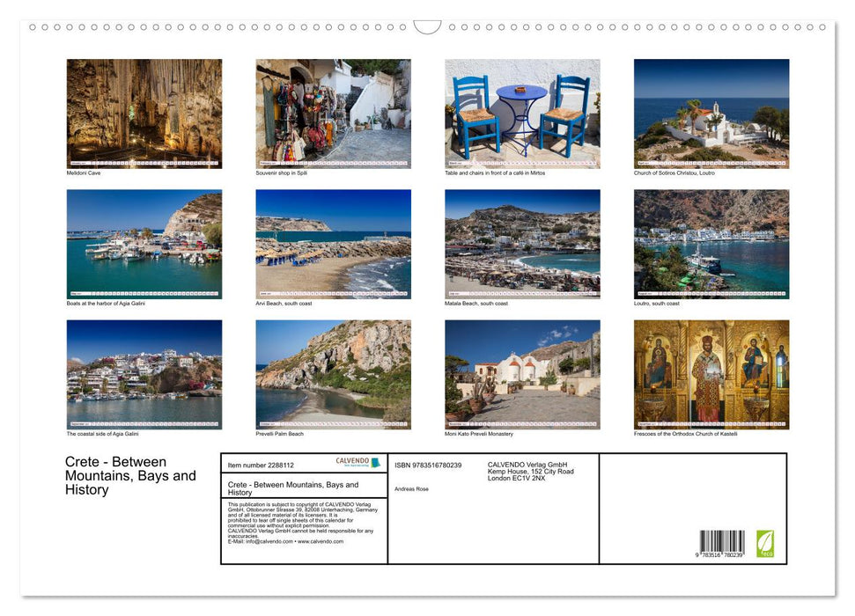Click caption 'Matala Beach, south coast'
The height and width of the screenshot is (616, 855).
point(476,303)
